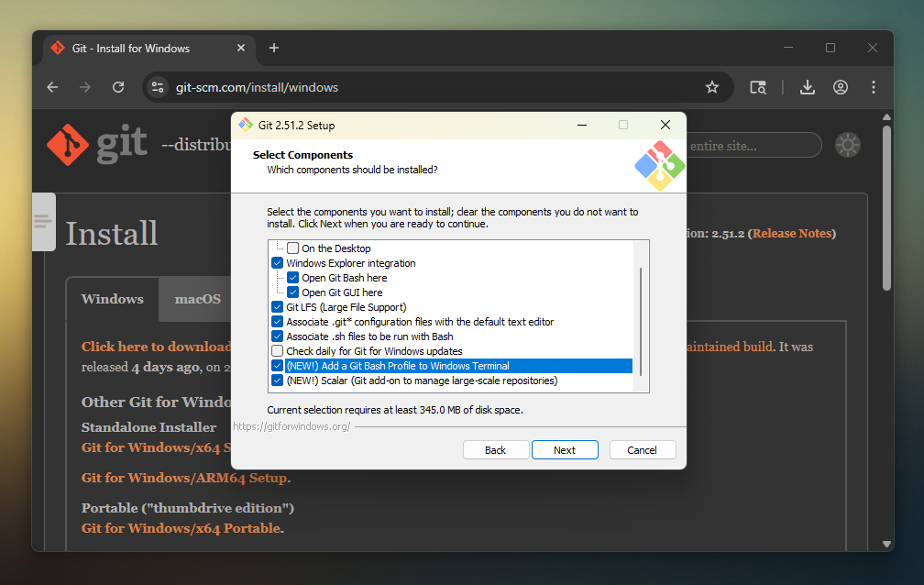The image size is (924, 585).
Task: Open the browser profile account menu
Action: coord(841,87)
